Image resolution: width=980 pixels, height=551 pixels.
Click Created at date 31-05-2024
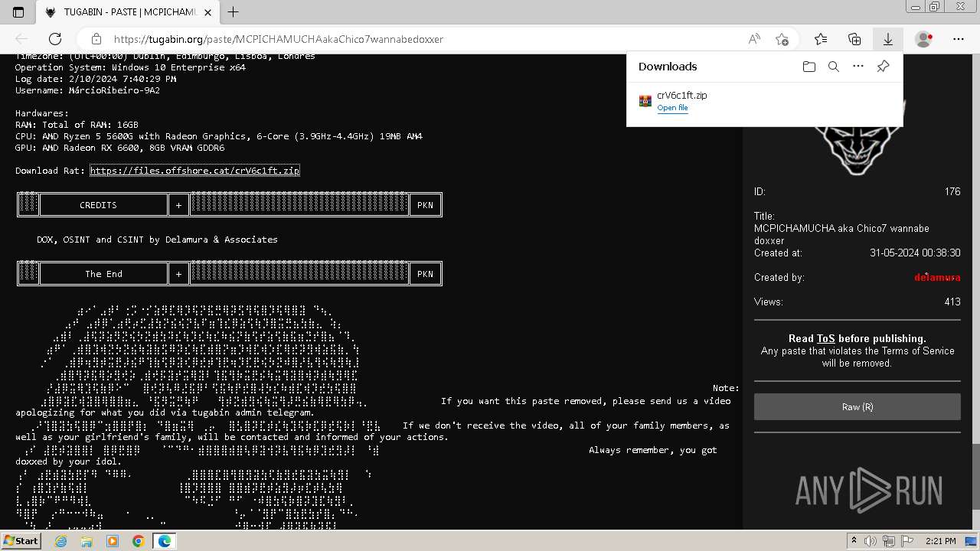(x=915, y=253)
